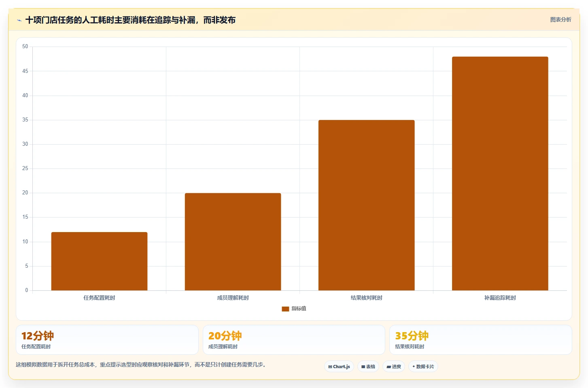Viewport: 588px width, 388px height.
Task: Click the 补漏追踪耗时 bar in the chart
Action: (x=500, y=173)
